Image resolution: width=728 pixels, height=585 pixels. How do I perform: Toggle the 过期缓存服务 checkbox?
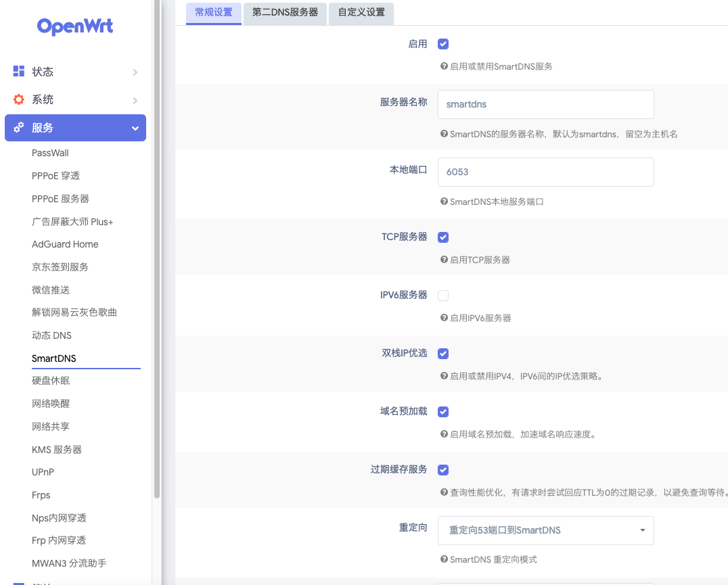point(443,470)
